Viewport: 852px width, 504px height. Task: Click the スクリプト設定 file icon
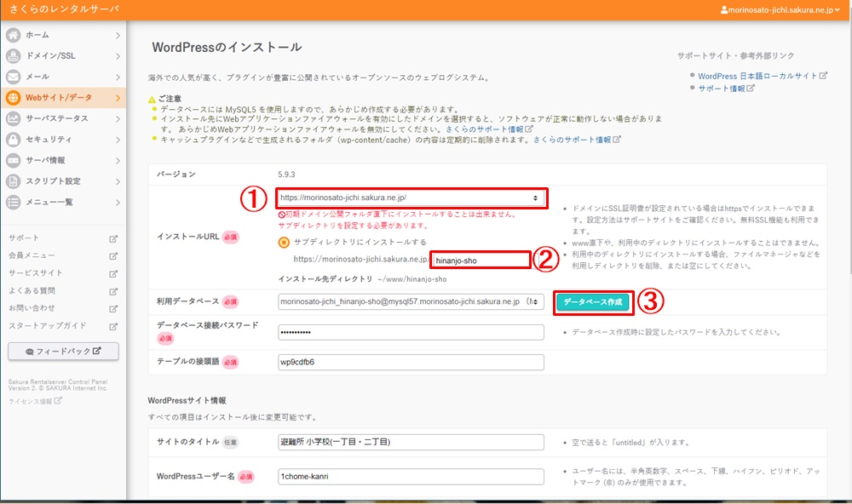pos(14,181)
